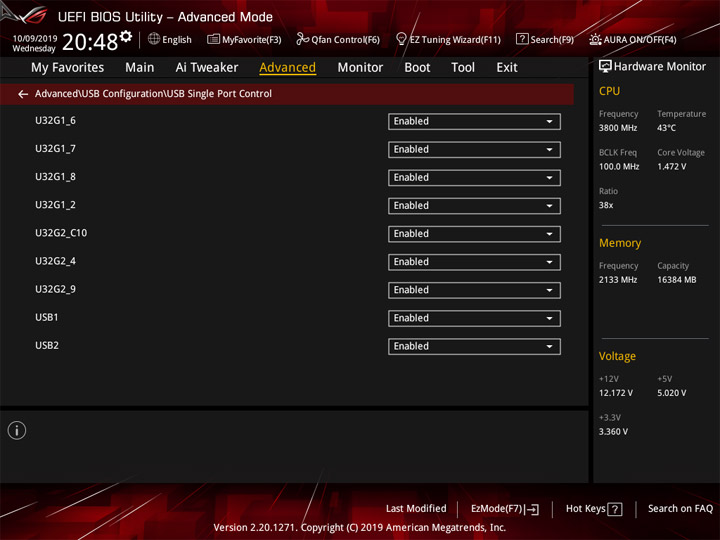Click the U32G1_6 label
The image size is (720, 540).
coord(56,121)
